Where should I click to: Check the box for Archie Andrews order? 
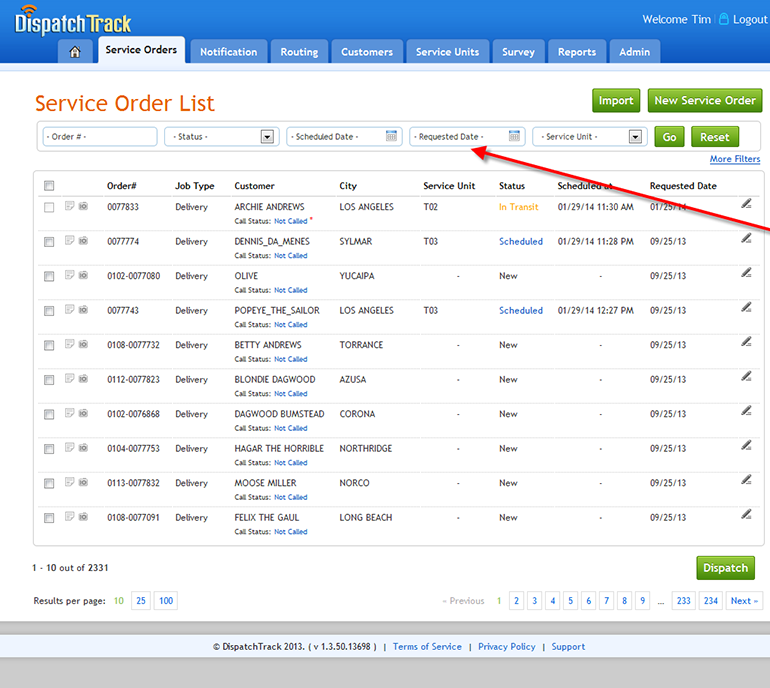[49, 208]
